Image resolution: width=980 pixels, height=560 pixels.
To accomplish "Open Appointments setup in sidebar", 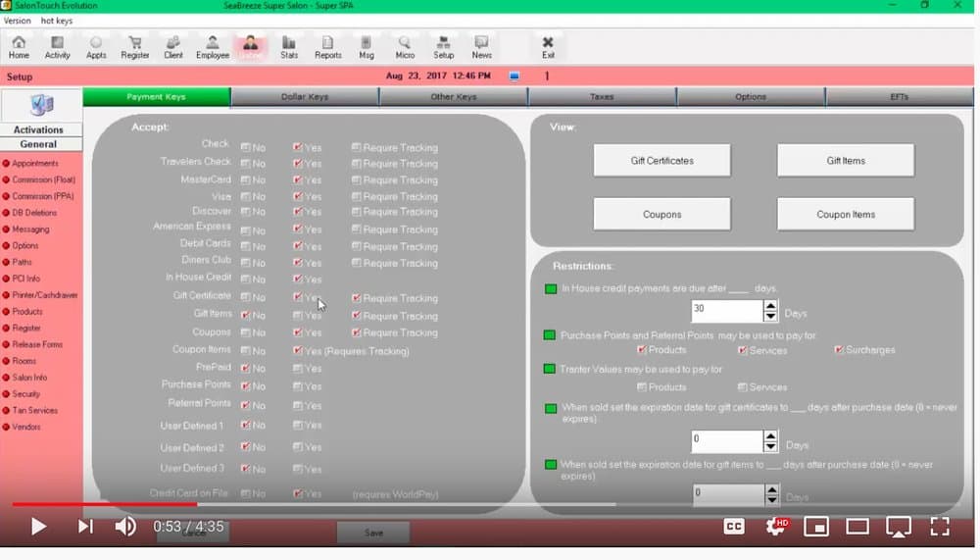I will tap(35, 164).
